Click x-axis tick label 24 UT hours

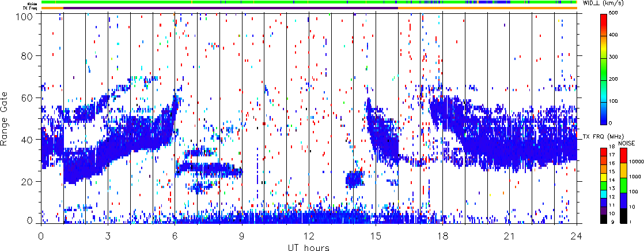(x=576, y=236)
